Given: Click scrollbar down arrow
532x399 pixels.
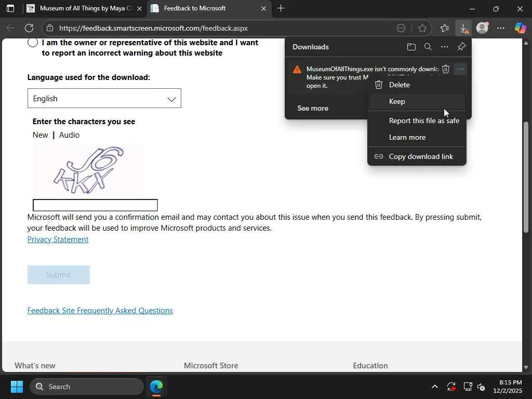Looking at the screenshot, I should (x=526, y=367).
